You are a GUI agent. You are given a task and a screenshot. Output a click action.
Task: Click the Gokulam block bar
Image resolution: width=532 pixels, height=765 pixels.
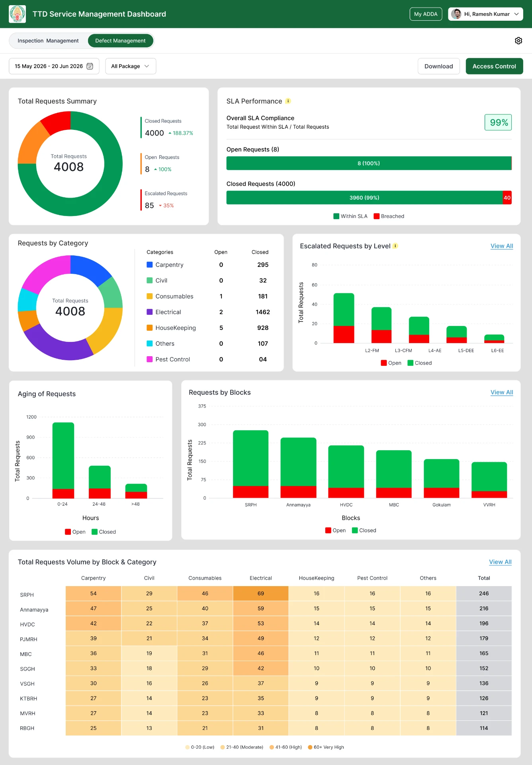[441, 478]
